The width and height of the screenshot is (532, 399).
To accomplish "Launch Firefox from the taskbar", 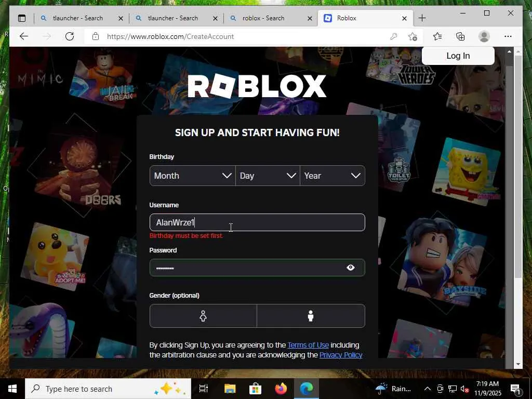I will pyautogui.click(x=281, y=389).
